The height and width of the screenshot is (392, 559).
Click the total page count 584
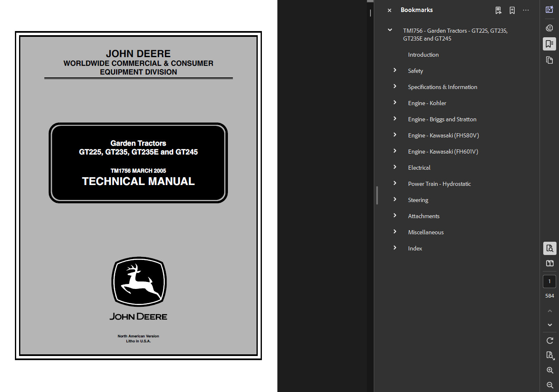(x=549, y=296)
